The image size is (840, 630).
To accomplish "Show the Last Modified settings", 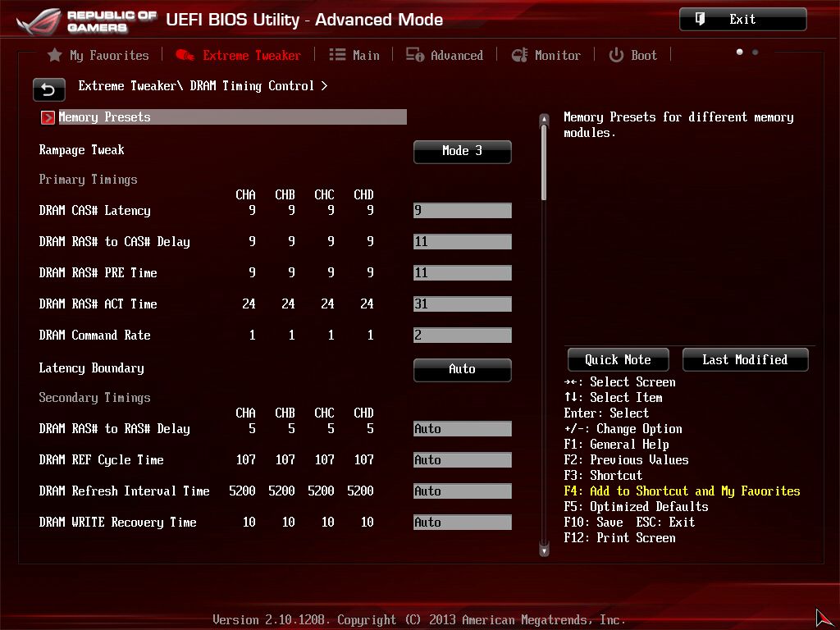I will point(745,359).
